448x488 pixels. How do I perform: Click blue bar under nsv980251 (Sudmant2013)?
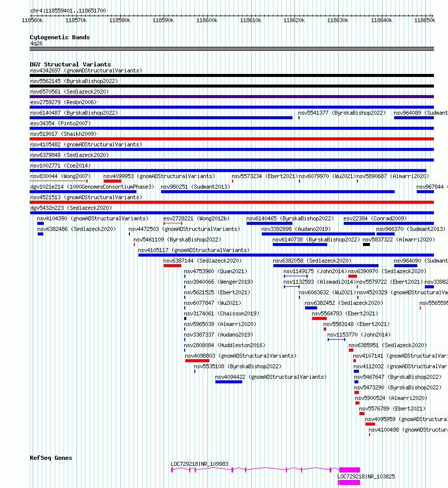(x=278, y=192)
